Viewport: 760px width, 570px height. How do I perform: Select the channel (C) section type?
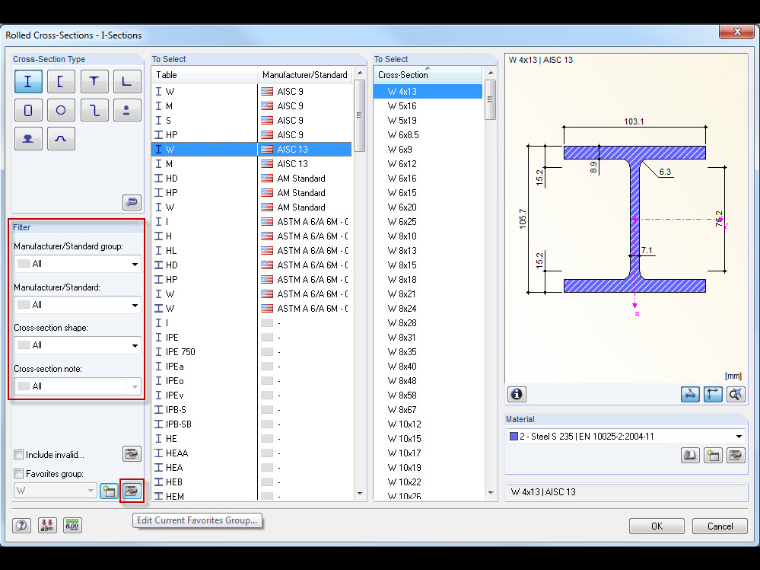coord(61,81)
